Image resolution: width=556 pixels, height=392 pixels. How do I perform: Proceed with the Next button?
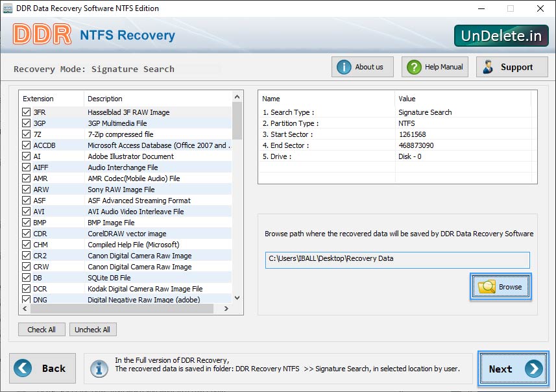[x=513, y=369]
